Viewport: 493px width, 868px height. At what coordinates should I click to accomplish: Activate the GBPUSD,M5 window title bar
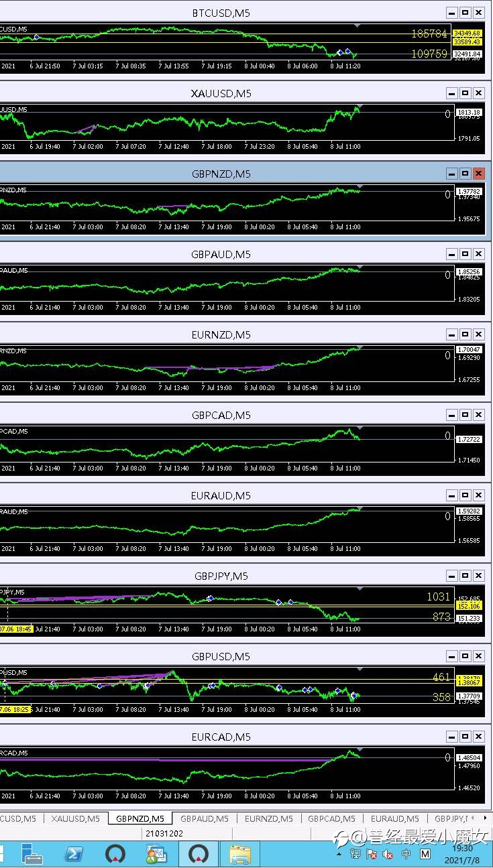(x=221, y=656)
